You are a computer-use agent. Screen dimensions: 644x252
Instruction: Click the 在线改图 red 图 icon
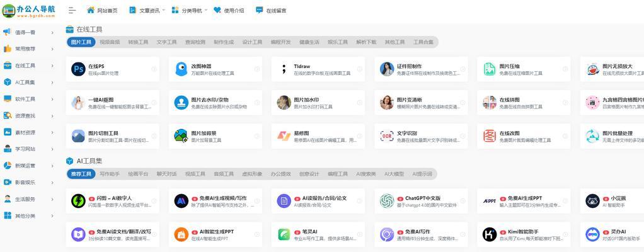click(490, 136)
